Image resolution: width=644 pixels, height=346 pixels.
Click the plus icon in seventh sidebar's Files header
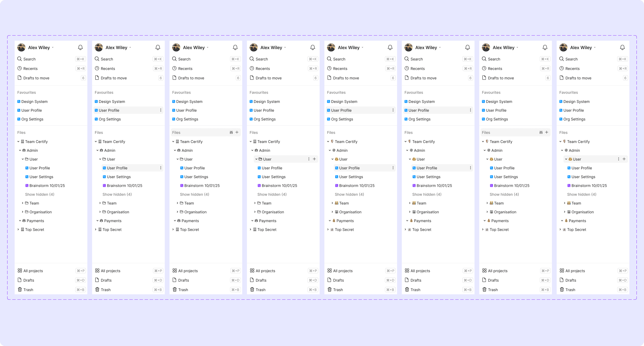[547, 132]
